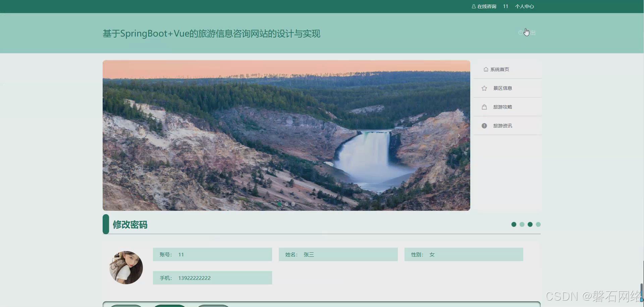This screenshot has width=644, height=307.
Task: Click the star icon for 景区信息
Action: click(484, 88)
